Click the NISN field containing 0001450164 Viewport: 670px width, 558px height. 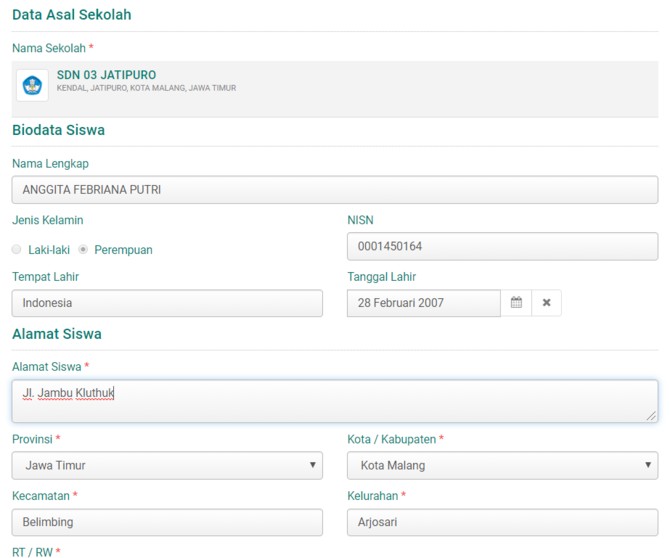tap(502, 247)
